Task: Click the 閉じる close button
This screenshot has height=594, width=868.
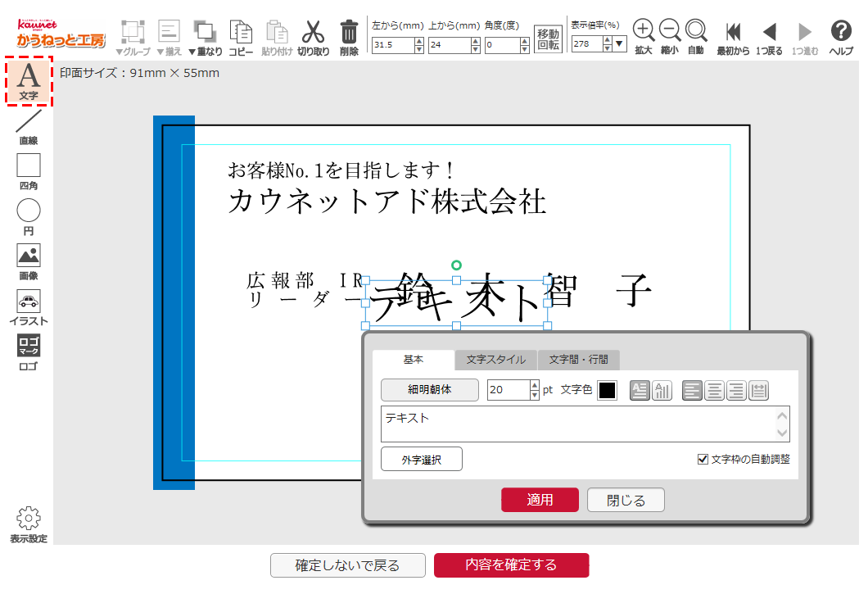Action: click(x=626, y=500)
